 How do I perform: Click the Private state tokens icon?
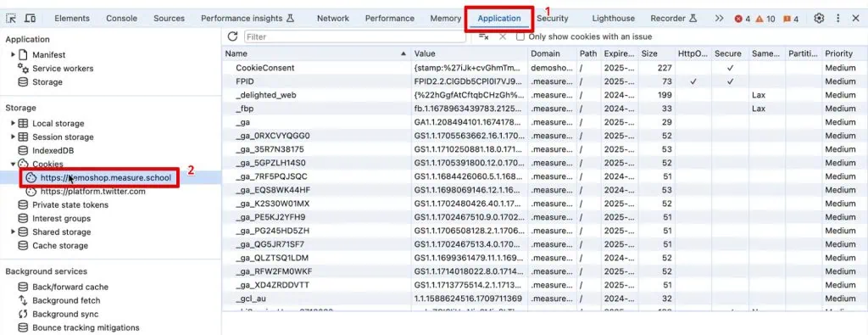click(23, 205)
